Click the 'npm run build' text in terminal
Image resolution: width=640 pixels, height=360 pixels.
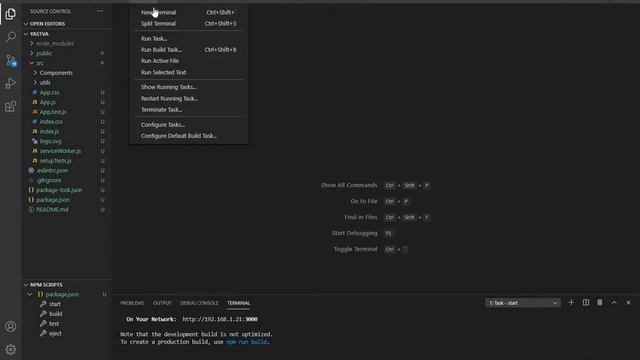point(247,342)
